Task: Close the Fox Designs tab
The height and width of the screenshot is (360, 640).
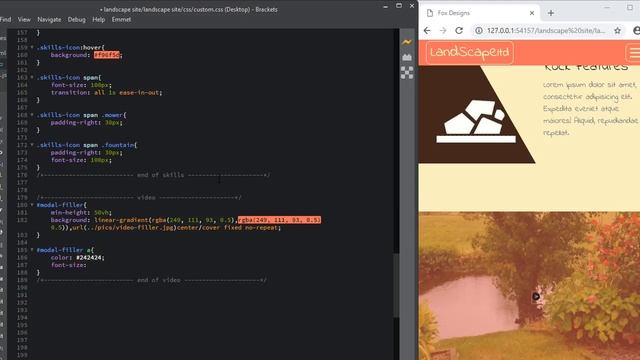Action: [x=532, y=13]
